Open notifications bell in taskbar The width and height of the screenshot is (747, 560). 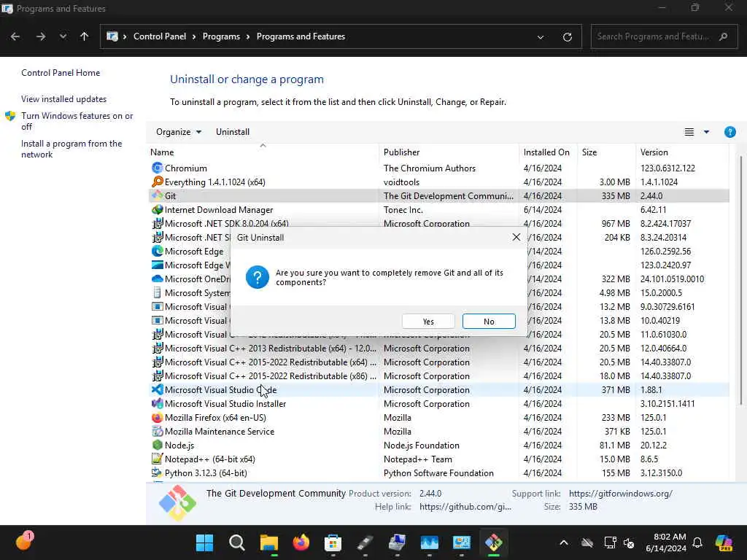697,542
